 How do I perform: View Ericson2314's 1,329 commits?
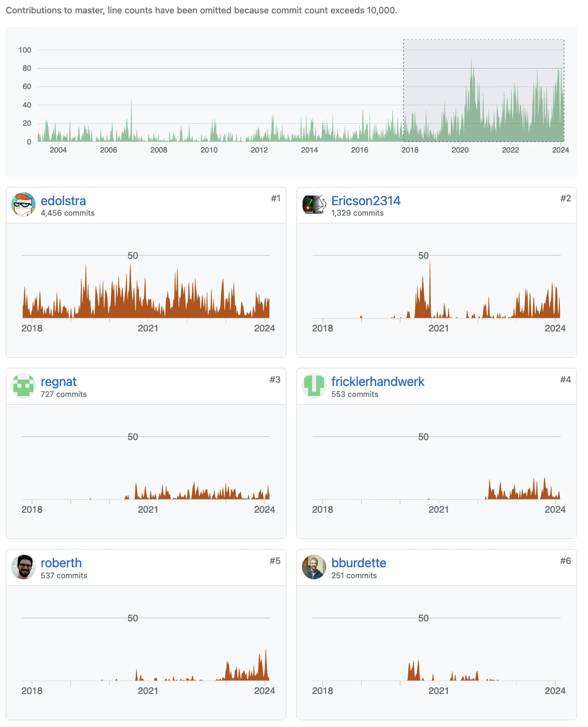[357, 213]
